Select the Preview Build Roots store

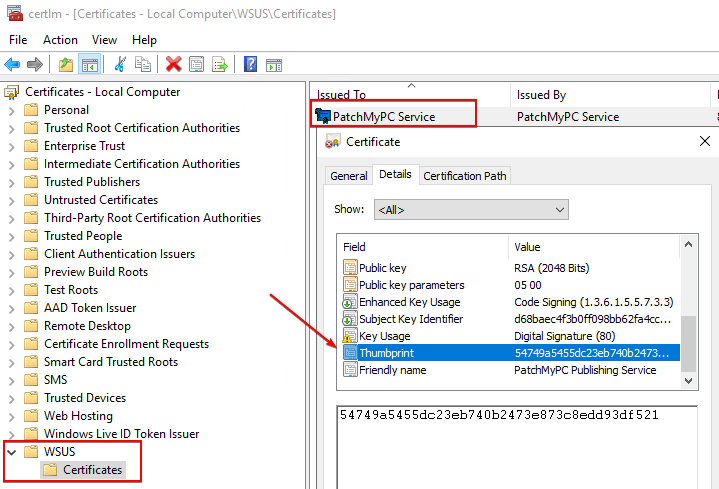(x=96, y=272)
